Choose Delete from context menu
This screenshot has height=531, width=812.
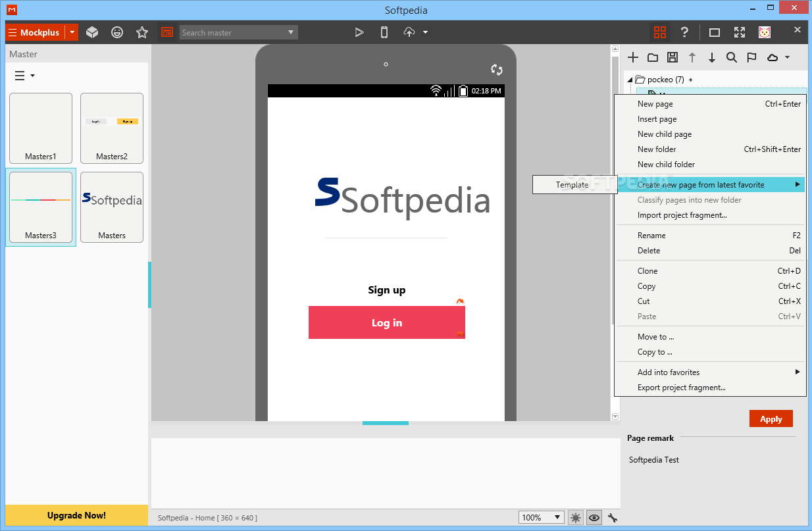710,251
